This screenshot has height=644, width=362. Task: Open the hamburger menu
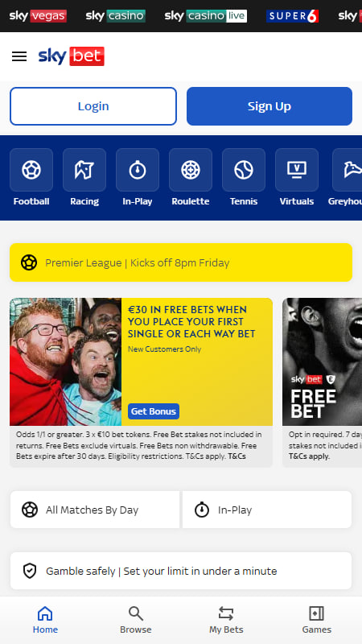click(x=19, y=56)
